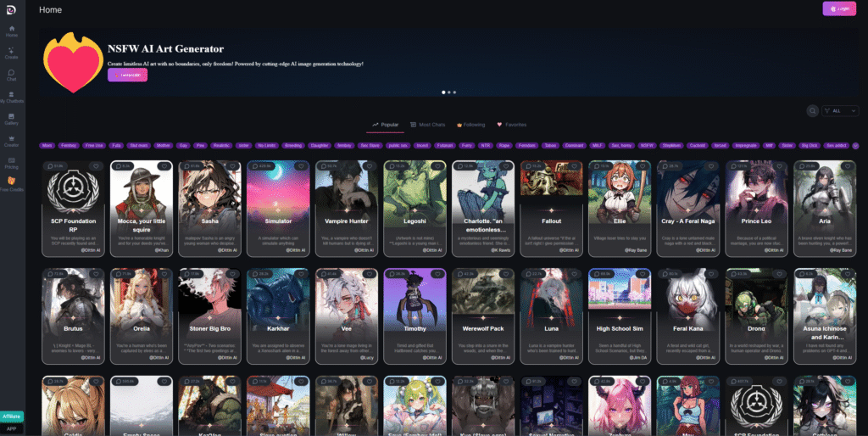
Task: Click the NSFW AI Art Generator heading
Action: (x=165, y=48)
